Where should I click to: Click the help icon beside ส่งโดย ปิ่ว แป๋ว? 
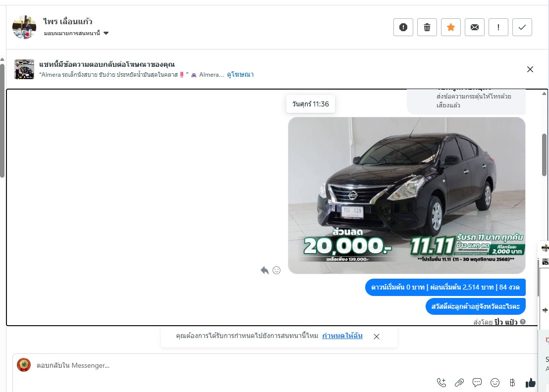click(523, 322)
